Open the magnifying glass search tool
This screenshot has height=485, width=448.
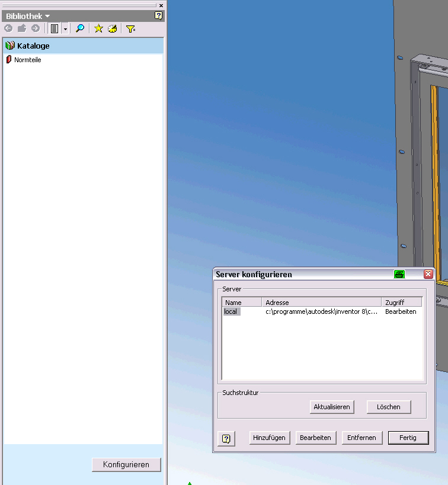tap(80, 28)
